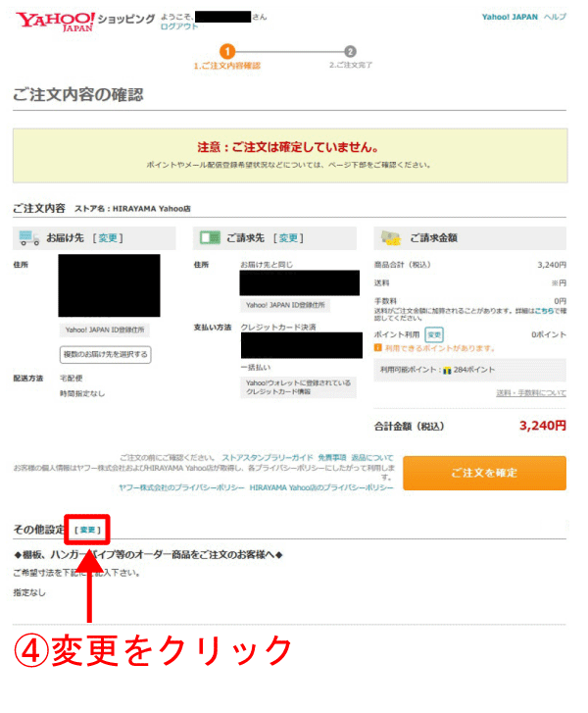The width and height of the screenshot is (588, 713).
Task: Open HIRAYAMA Yahoo店のプライバシーポリシー link
Action: pos(321,487)
